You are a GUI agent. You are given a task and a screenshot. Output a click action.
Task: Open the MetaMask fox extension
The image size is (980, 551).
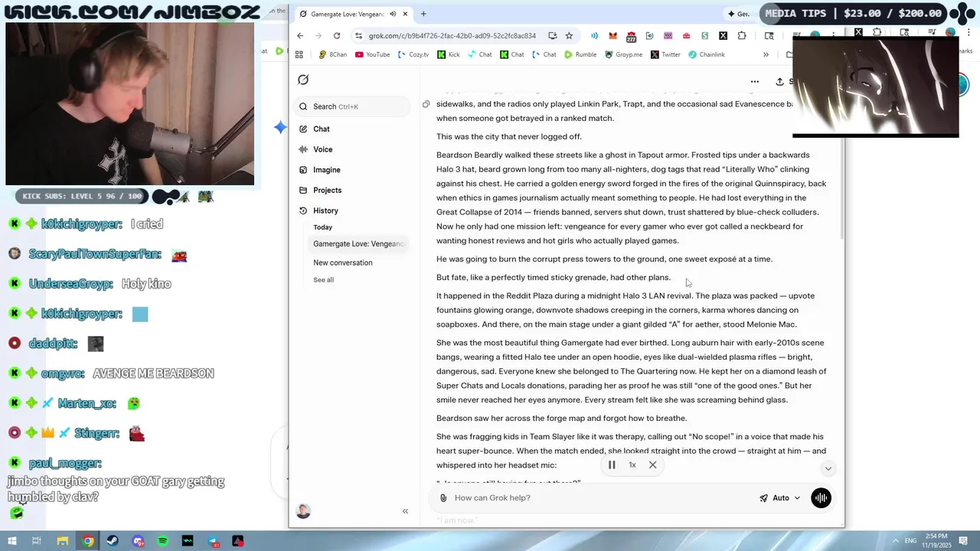point(612,36)
